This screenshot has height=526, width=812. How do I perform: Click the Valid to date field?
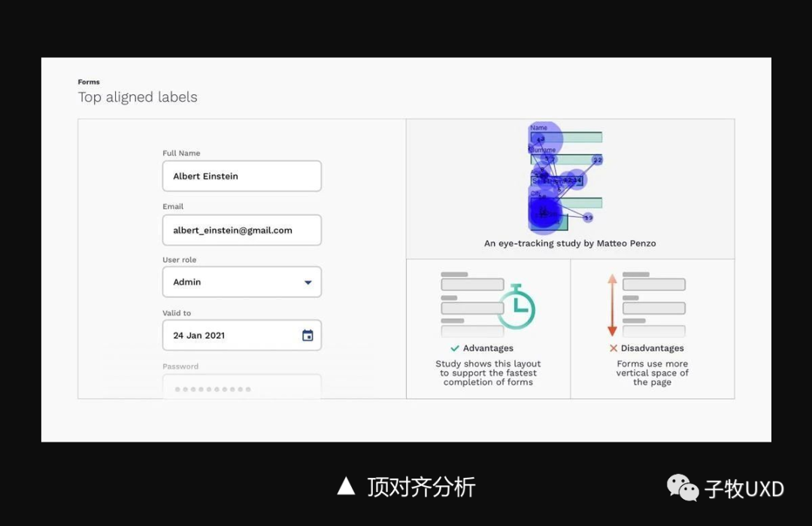coord(242,336)
